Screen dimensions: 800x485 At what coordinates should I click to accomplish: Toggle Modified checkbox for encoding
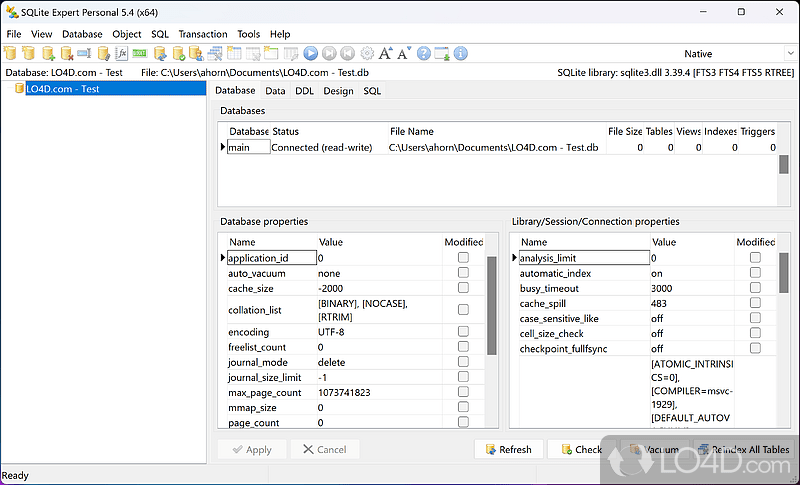[x=463, y=331]
